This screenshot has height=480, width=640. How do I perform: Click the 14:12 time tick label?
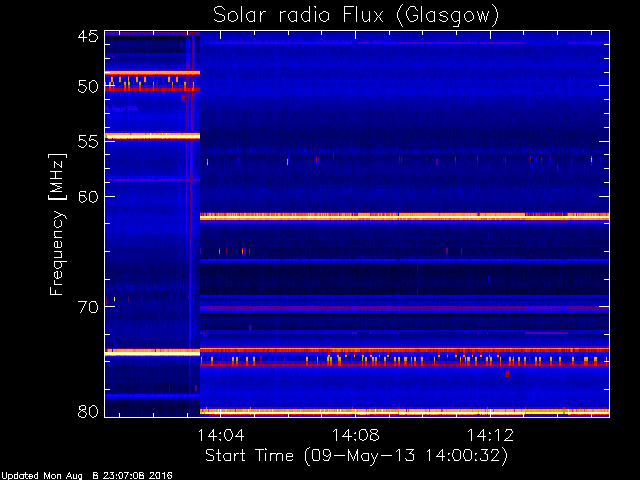490,435
